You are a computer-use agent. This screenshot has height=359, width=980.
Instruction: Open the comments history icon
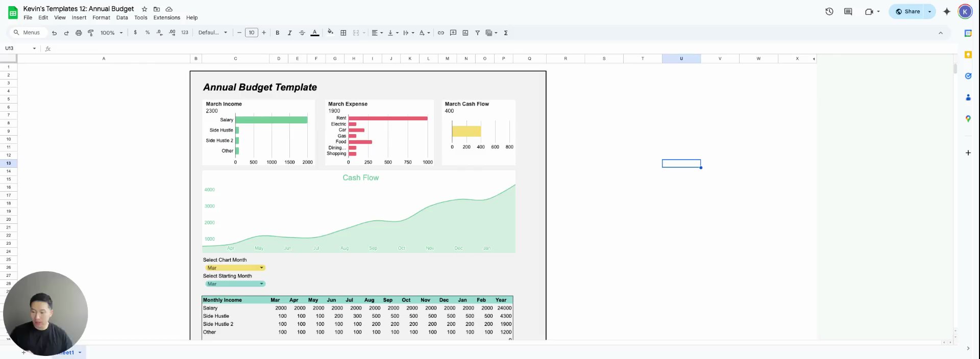point(848,11)
